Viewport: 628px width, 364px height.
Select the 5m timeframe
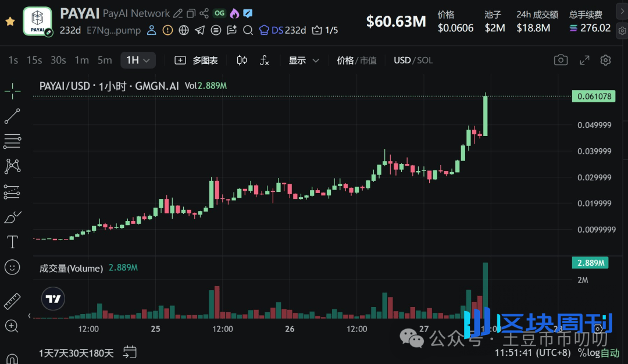tap(105, 60)
